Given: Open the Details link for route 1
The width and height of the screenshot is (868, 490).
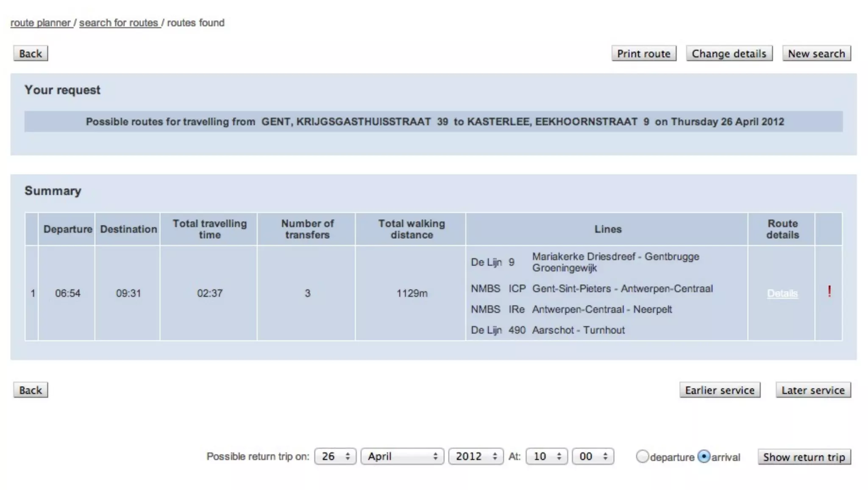Looking at the screenshot, I should point(782,293).
